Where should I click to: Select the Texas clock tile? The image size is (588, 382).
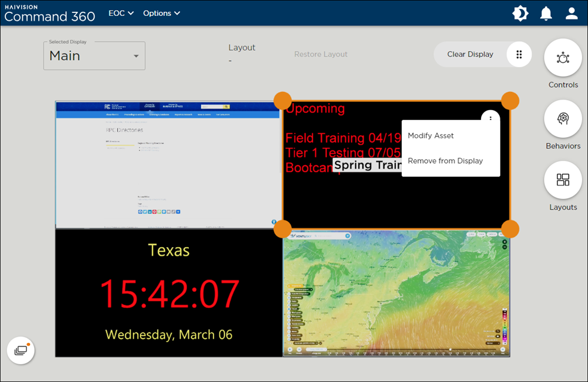click(169, 293)
